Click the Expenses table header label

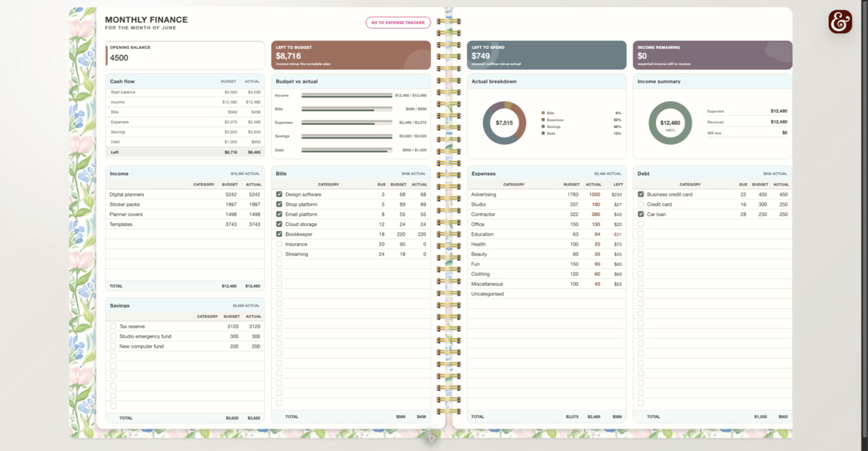[483, 173]
